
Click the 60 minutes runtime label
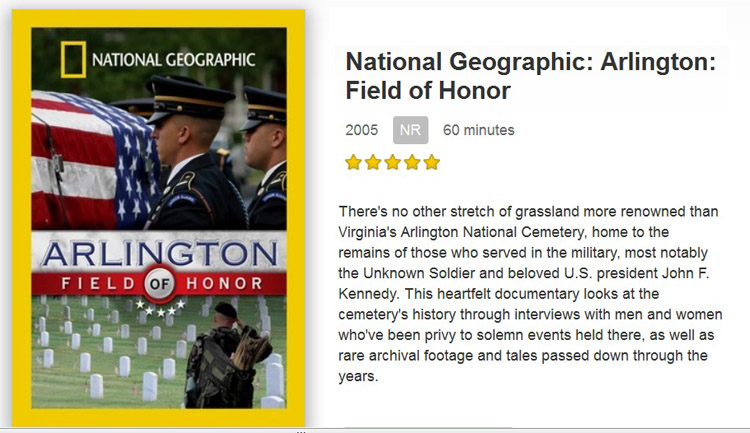click(478, 130)
